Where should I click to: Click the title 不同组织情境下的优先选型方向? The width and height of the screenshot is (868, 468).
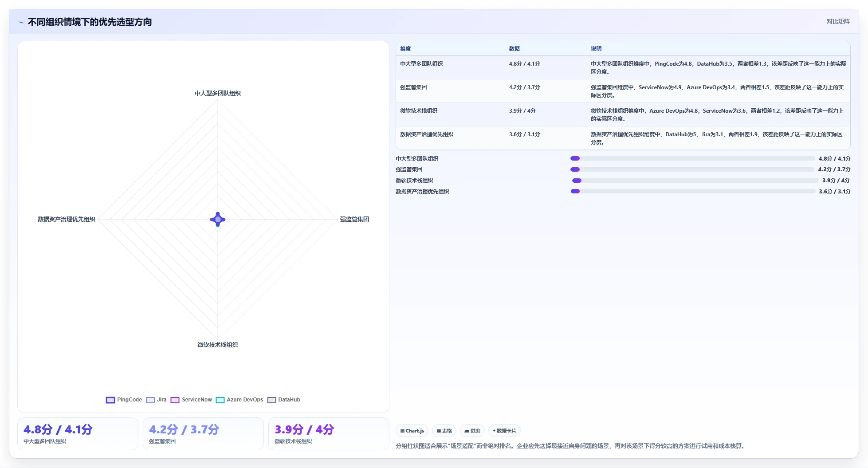click(90, 22)
